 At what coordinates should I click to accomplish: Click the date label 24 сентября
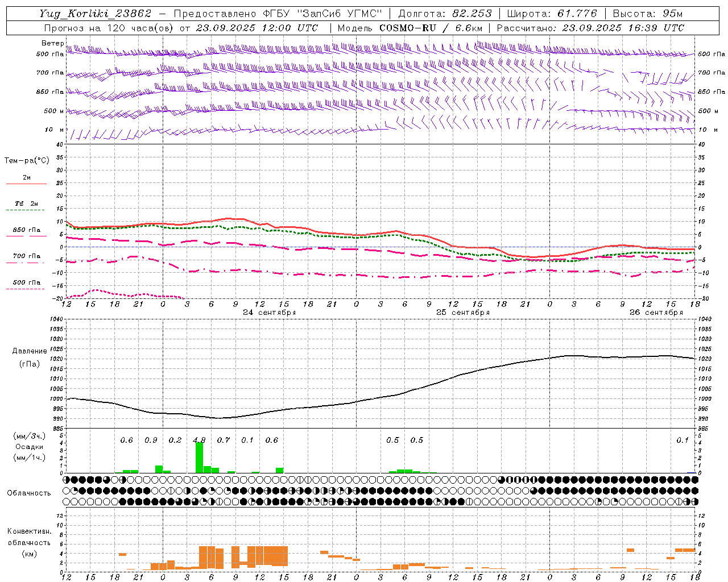270,313
